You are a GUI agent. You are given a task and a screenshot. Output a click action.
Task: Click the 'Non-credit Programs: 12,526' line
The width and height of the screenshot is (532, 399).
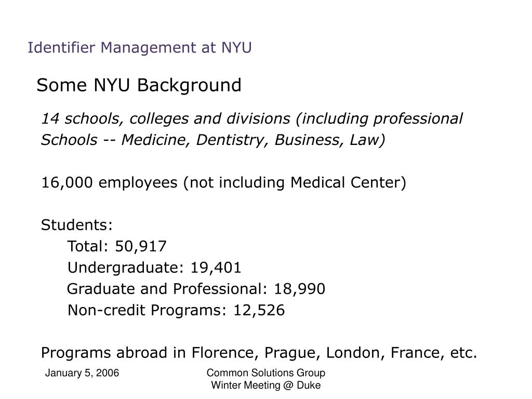pos(176,311)
